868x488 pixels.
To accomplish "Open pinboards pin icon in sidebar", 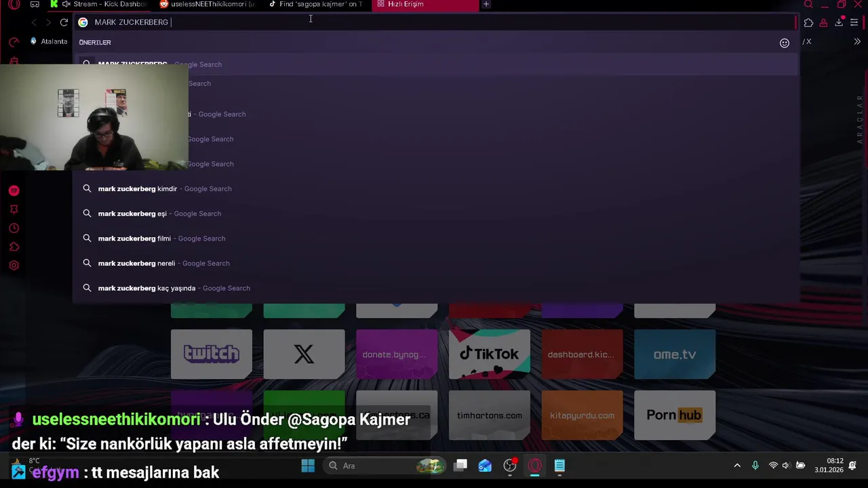I will pos(14,209).
